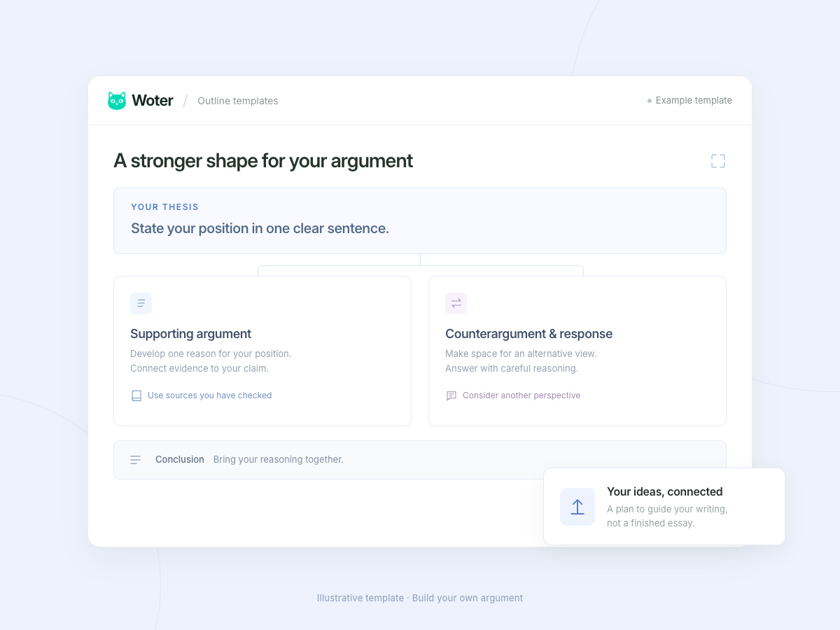The height and width of the screenshot is (630, 840).
Task: Open the Outline templates breadcrumb
Action: tap(238, 101)
